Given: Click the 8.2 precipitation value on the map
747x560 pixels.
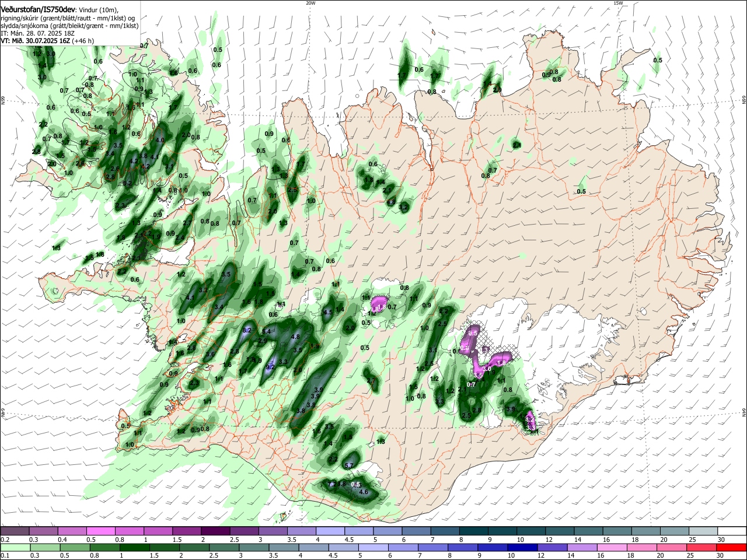Looking at the screenshot, I should pos(246,330).
